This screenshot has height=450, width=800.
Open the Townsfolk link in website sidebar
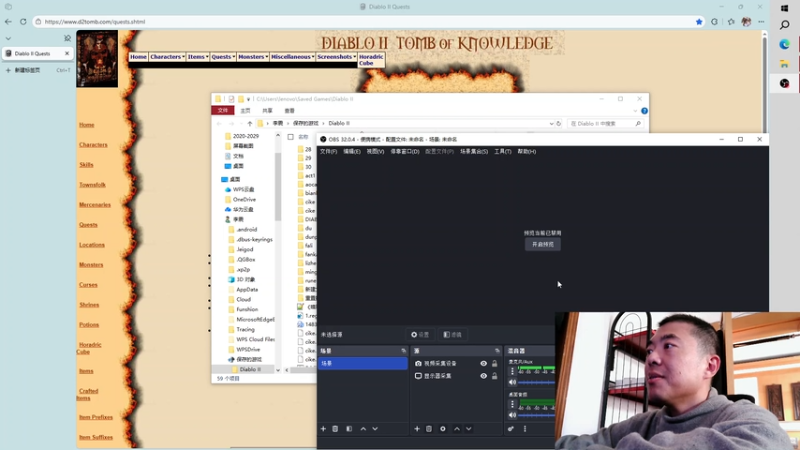(x=92, y=185)
